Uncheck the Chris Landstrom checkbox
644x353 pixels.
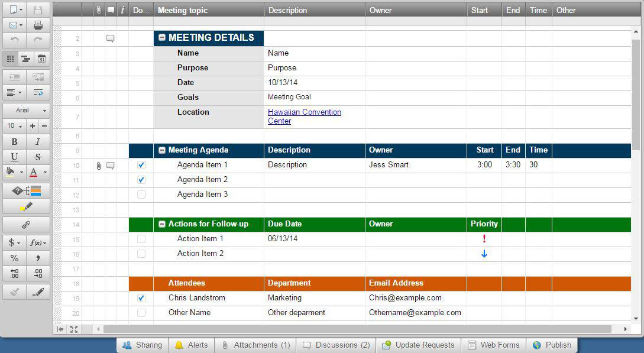[x=141, y=298]
